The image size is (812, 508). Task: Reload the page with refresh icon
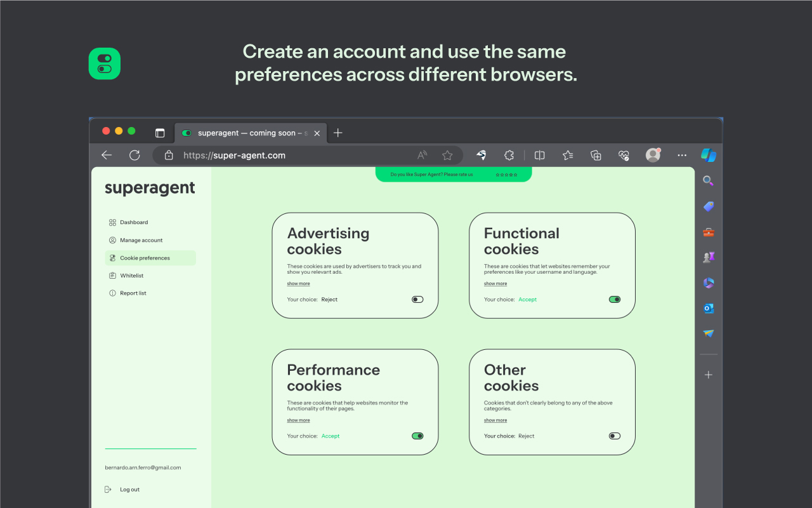134,155
